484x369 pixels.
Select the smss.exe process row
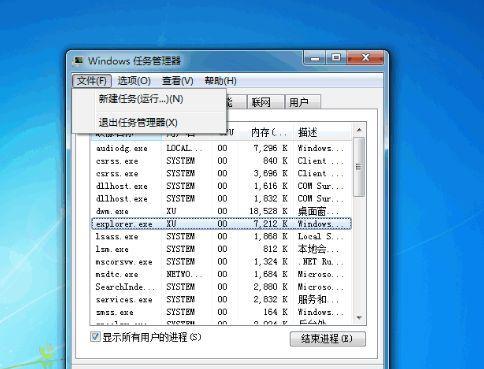(x=221, y=312)
